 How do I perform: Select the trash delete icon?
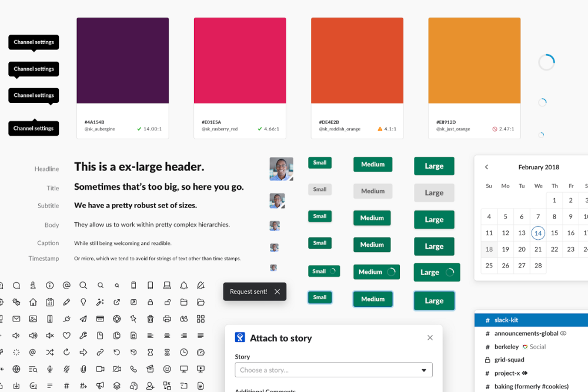(x=150, y=319)
